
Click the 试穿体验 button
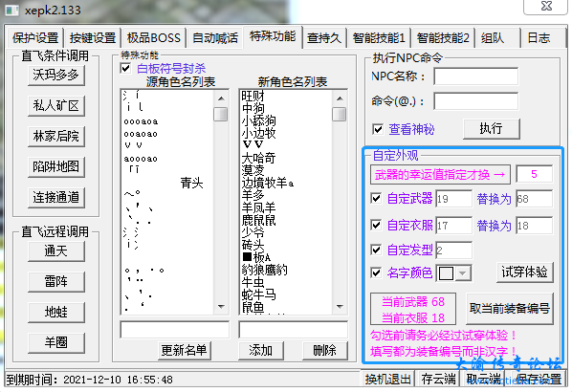524,272
